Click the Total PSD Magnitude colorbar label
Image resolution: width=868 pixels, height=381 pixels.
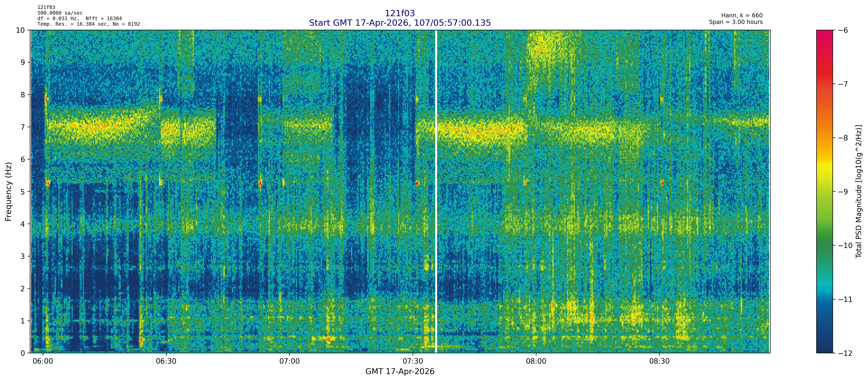coord(859,192)
